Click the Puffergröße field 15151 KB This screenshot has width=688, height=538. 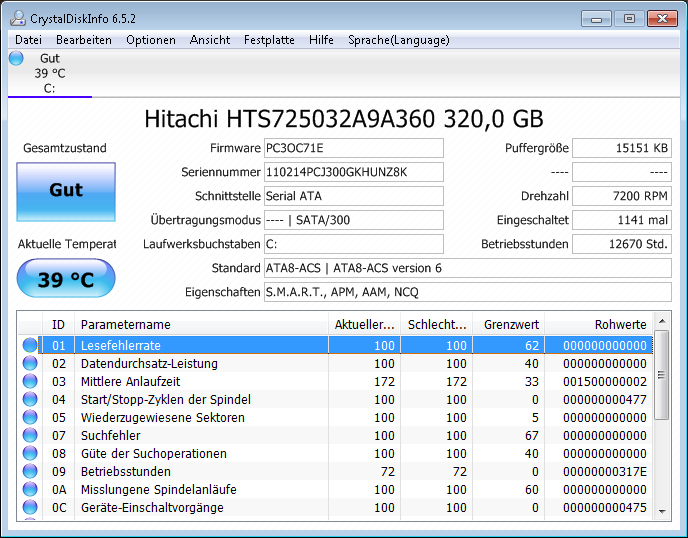coord(622,148)
